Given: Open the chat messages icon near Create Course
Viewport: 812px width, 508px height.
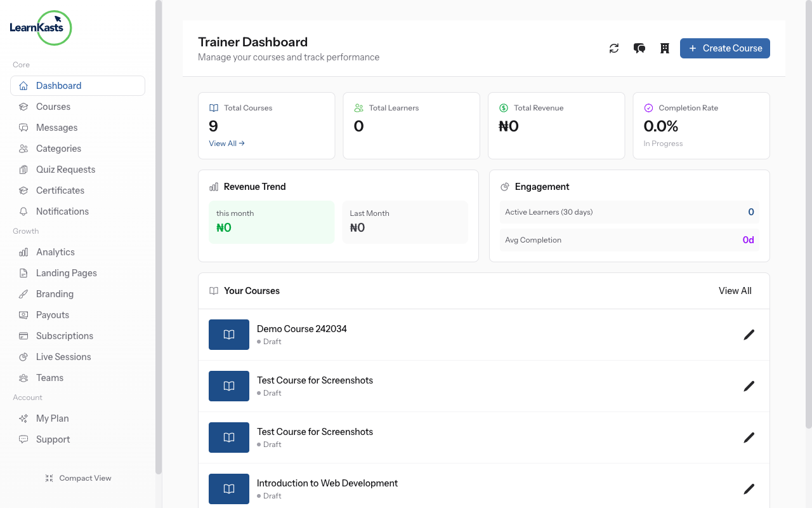Looking at the screenshot, I should (639, 48).
